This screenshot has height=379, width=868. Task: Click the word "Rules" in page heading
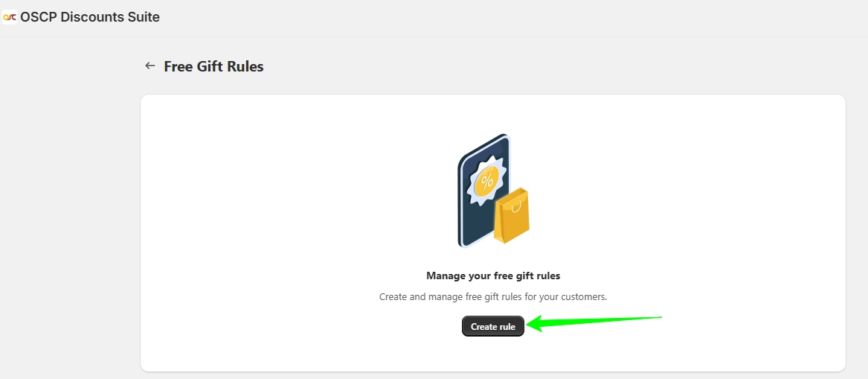[245, 66]
